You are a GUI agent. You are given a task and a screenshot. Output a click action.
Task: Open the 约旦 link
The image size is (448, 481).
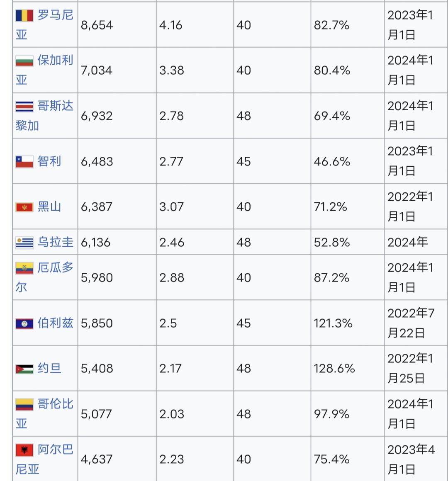pyautogui.click(x=49, y=368)
